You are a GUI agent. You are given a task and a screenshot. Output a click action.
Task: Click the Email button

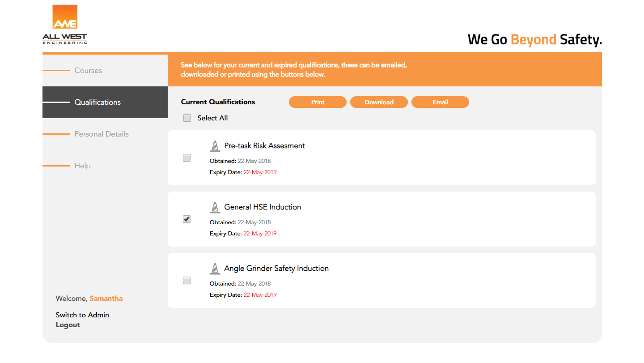click(440, 102)
